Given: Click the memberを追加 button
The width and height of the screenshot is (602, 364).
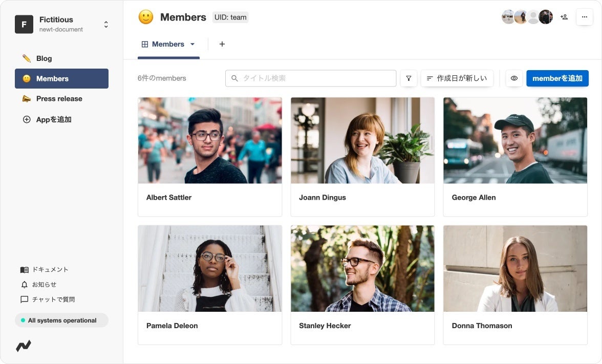Looking at the screenshot, I should click(557, 78).
